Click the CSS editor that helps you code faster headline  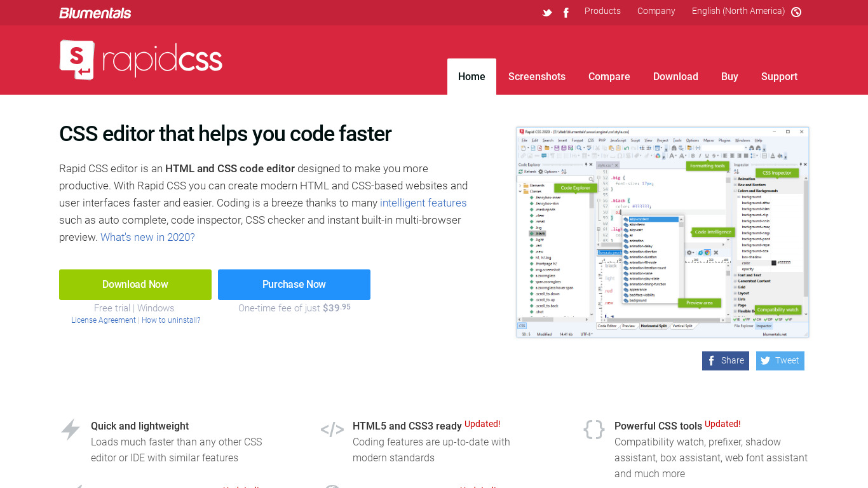click(226, 134)
